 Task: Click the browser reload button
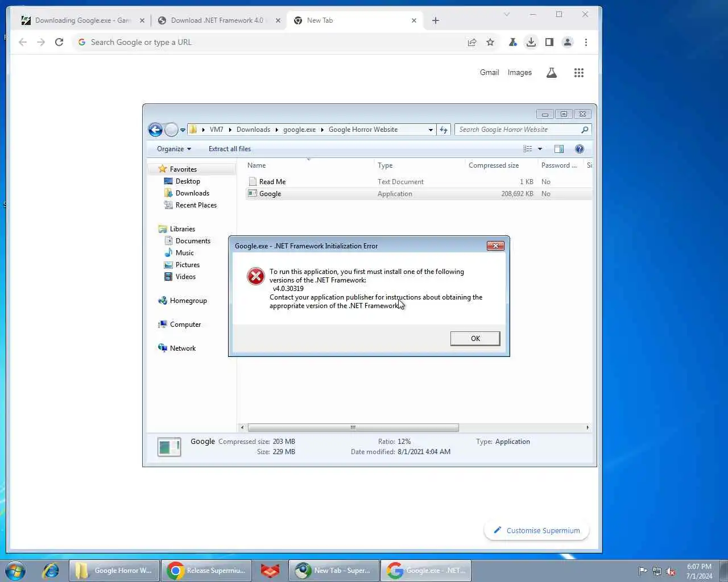(59, 42)
